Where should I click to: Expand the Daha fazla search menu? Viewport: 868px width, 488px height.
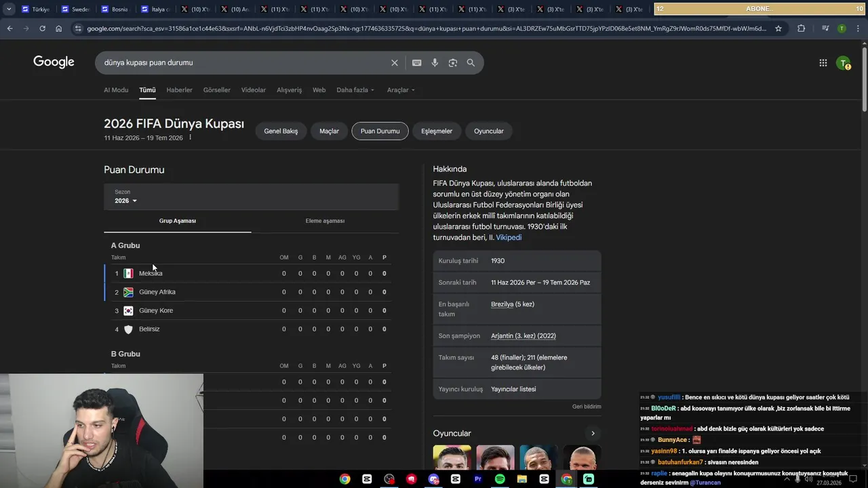pyautogui.click(x=356, y=90)
